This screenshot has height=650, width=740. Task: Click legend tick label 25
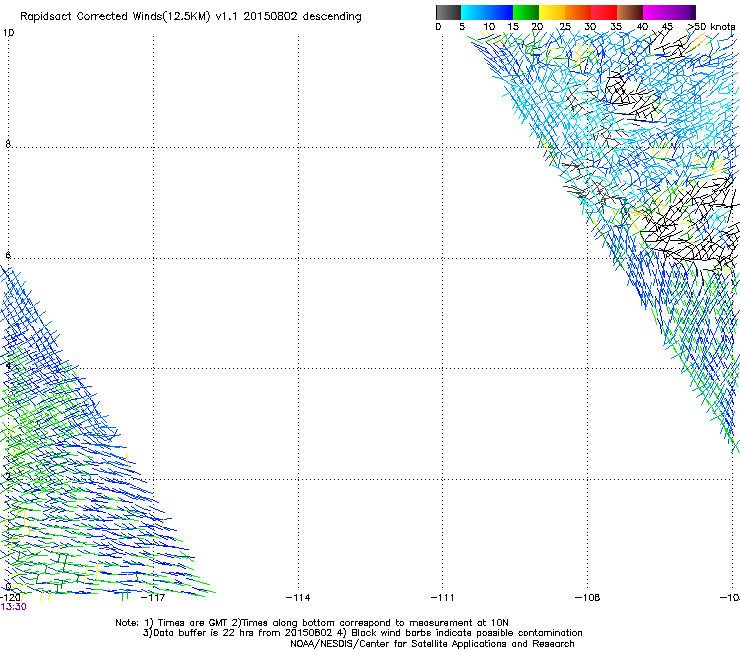tap(565, 27)
